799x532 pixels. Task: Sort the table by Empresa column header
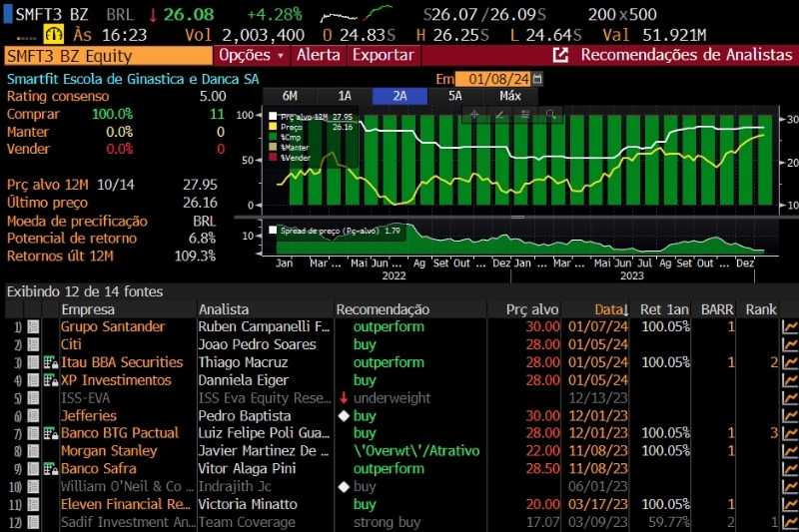click(88, 309)
